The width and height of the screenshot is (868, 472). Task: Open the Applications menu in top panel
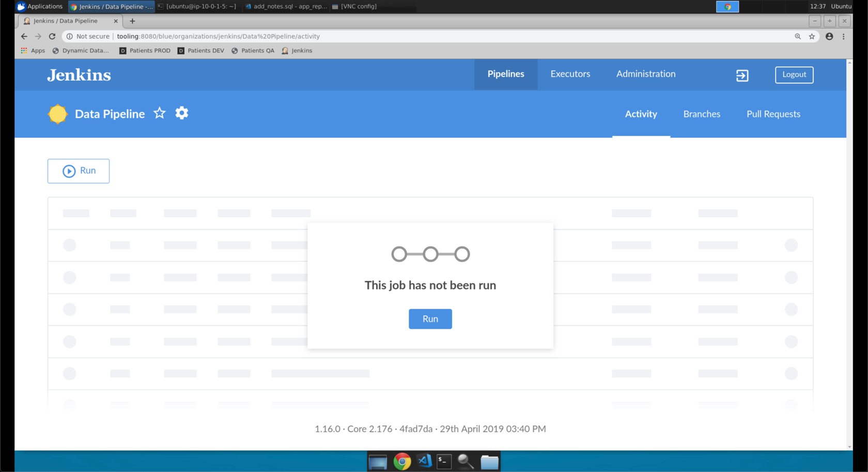40,6
